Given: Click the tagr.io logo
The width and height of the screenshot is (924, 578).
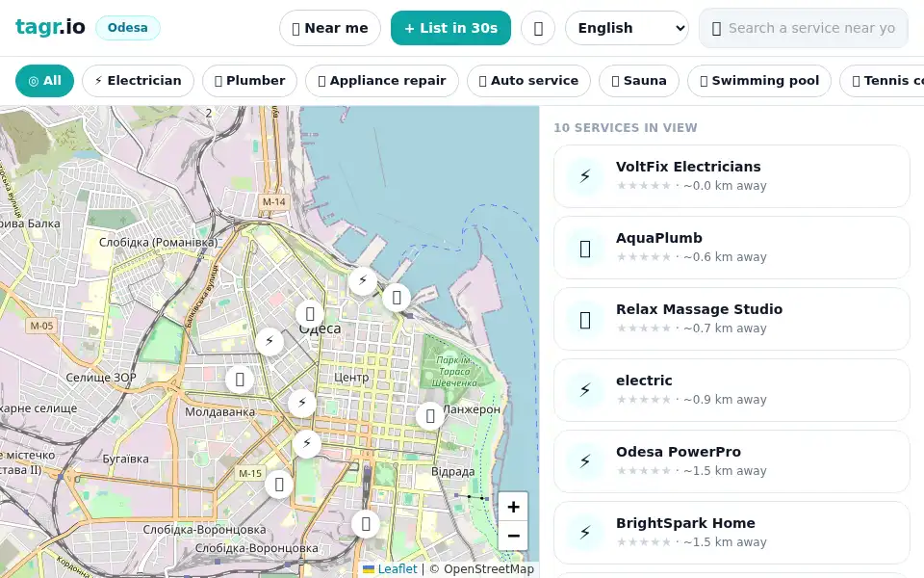Looking at the screenshot, I should click(x=50, y=27).
